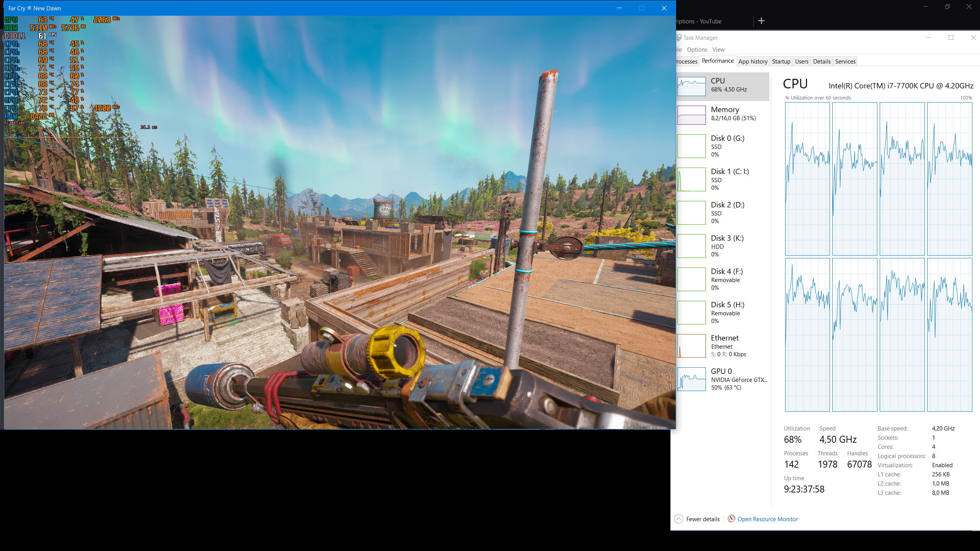Open the Services tab
The width and height of the screenshot is (980, 551).
845,62
